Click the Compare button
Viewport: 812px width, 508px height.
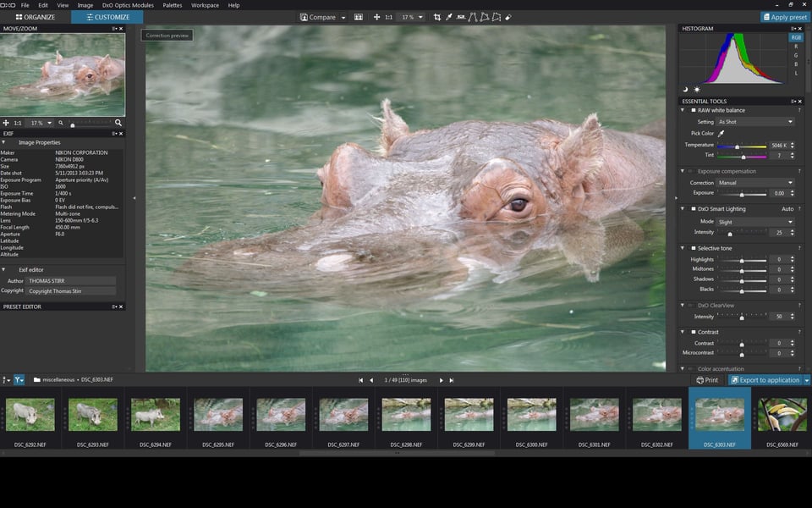coord(318,17)
